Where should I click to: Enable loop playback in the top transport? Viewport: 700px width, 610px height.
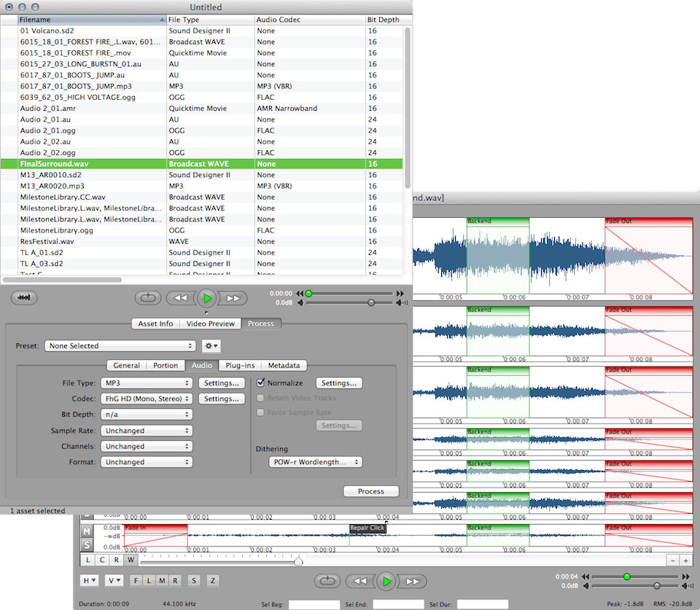click(148, 297)
